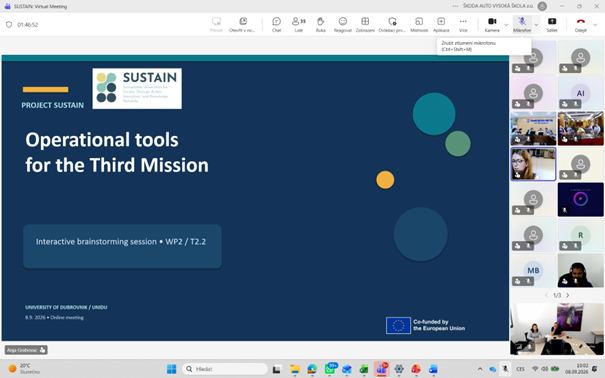Select the MB participant tile
The height and width of the screenshot is (378, 605).
point(533,270)
